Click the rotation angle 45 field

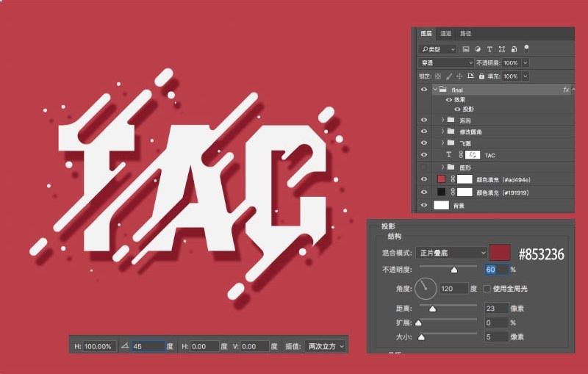point(148,346)
